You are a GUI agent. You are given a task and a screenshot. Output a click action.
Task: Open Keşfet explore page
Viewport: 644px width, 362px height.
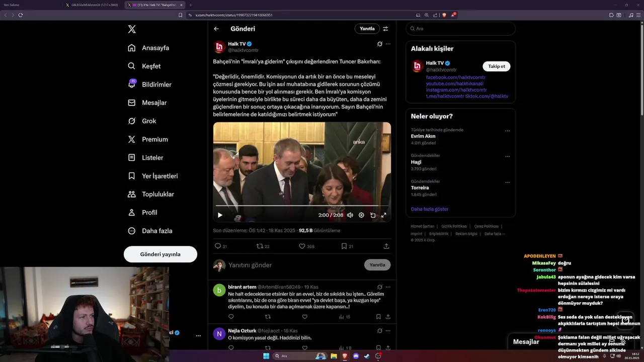(144, 66)
